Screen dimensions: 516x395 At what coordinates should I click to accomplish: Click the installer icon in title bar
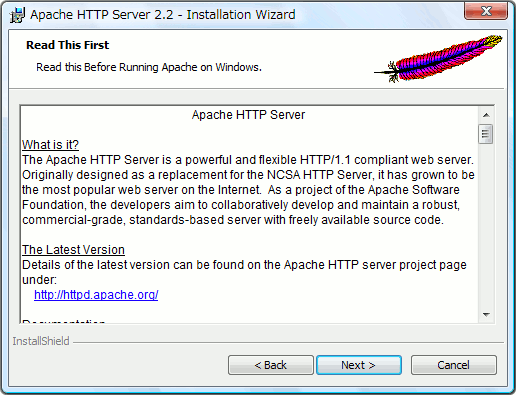[x=17, y=15]
